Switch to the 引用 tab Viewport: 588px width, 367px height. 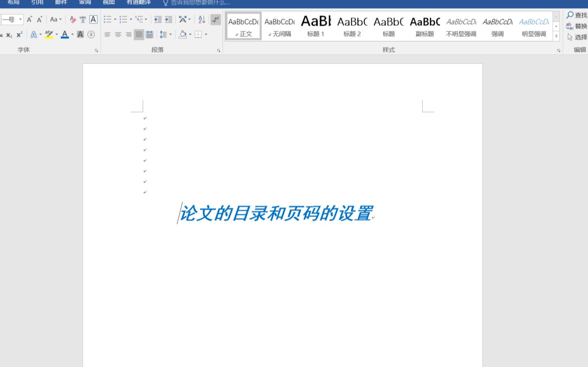(x=37, y=2)
